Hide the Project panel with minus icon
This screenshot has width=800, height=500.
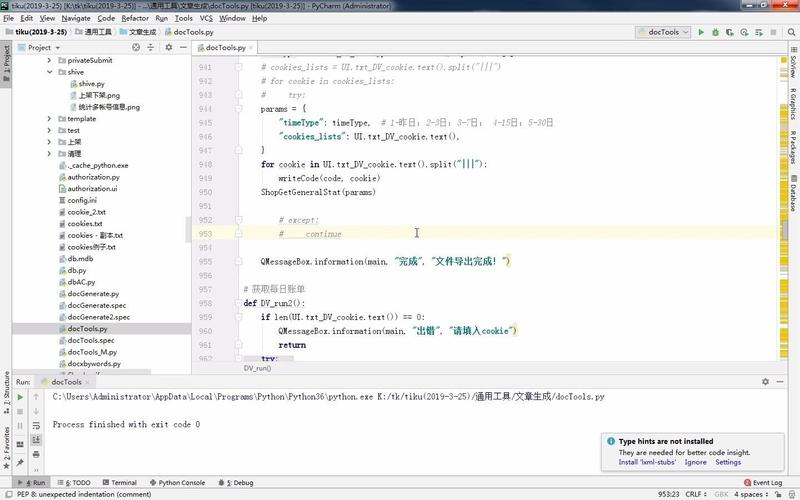[x=183, y=47]
